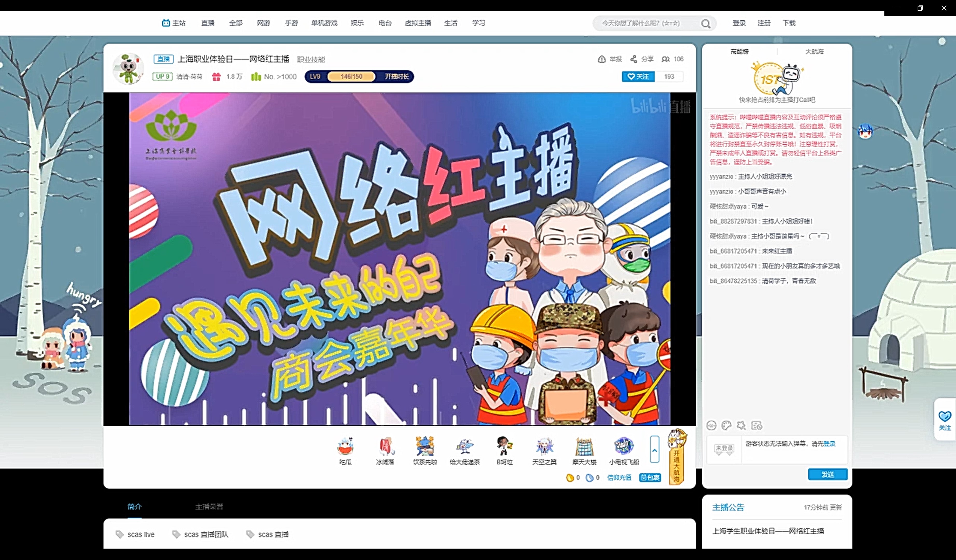Click the 吃瓜 watermelon gift icon

(345, 446)
